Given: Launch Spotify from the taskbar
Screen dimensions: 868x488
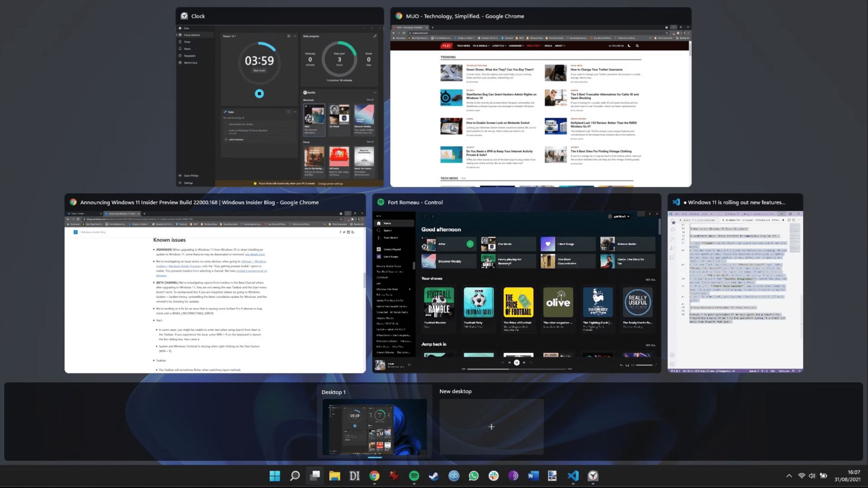Looking at the screenshot, I should (x=414, y=476).
